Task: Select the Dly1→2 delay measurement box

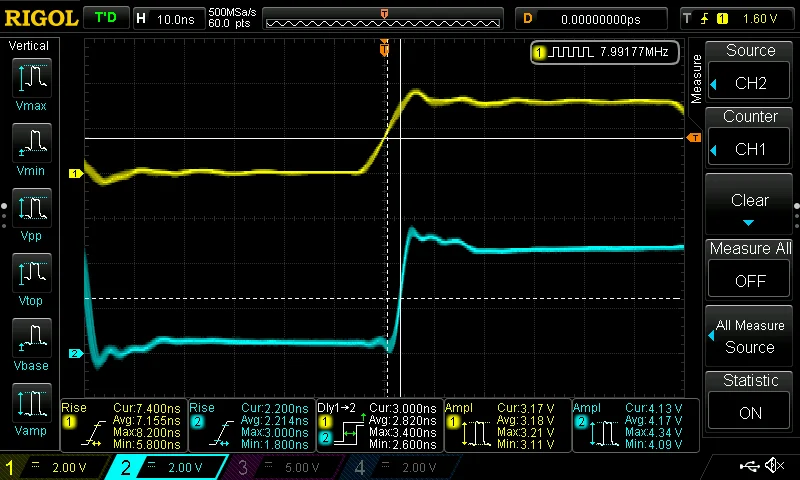Action: [380, 425]
